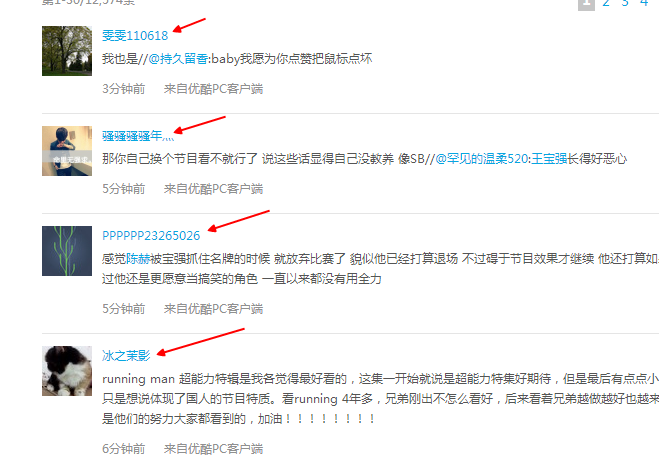Click 来自优酷PC客户端 under first comment
Screen dimensions: 659x467
214,89
